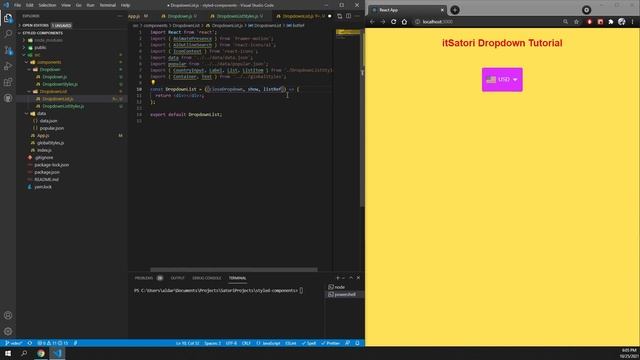This screenshot has height=360, width=640.
Task: Open the USD currency dropdown
Action: 502,80
